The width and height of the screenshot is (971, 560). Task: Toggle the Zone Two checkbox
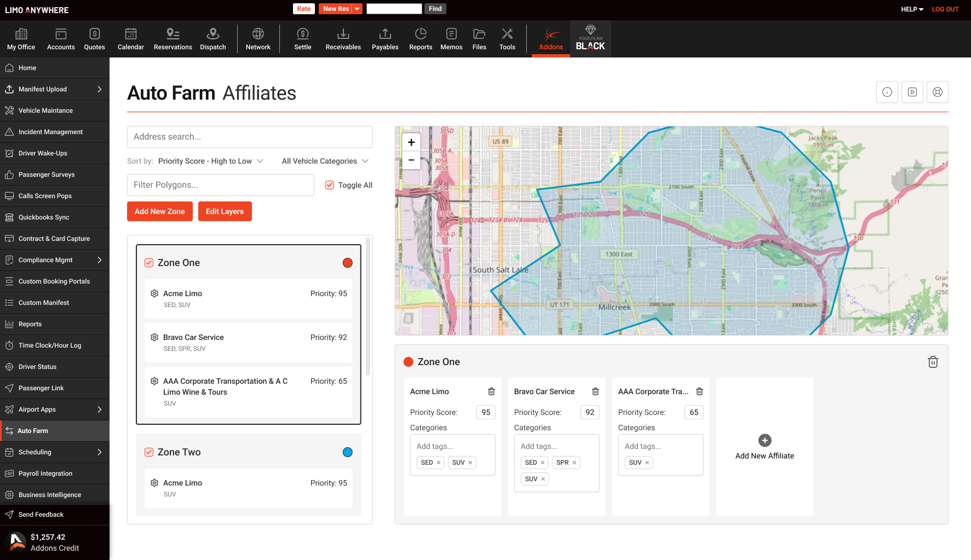click(149, 452)
